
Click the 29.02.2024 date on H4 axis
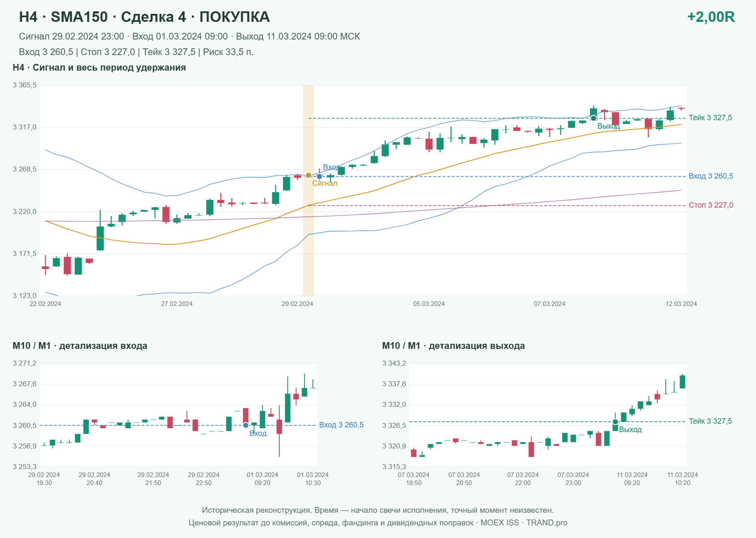coord(297,304)
